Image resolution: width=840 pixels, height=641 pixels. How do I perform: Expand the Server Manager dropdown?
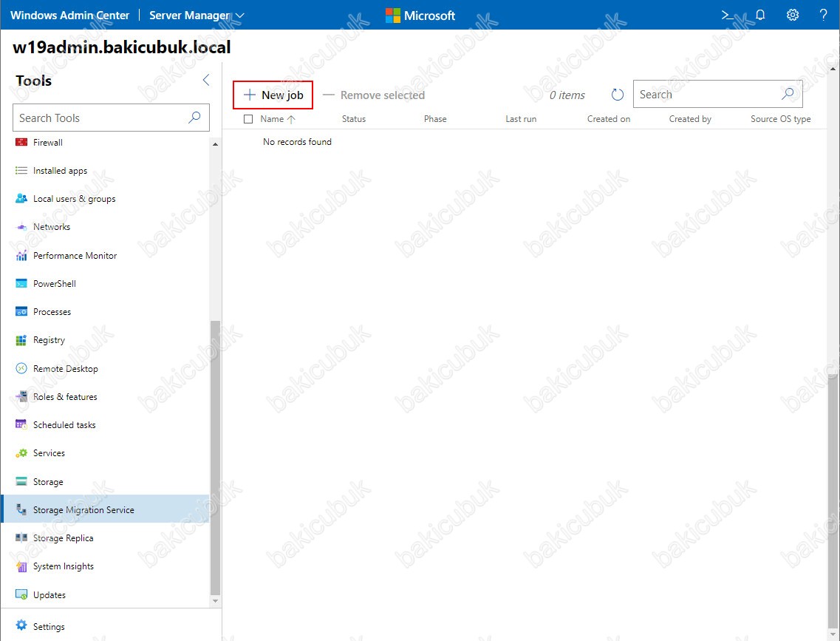(241, 16)
